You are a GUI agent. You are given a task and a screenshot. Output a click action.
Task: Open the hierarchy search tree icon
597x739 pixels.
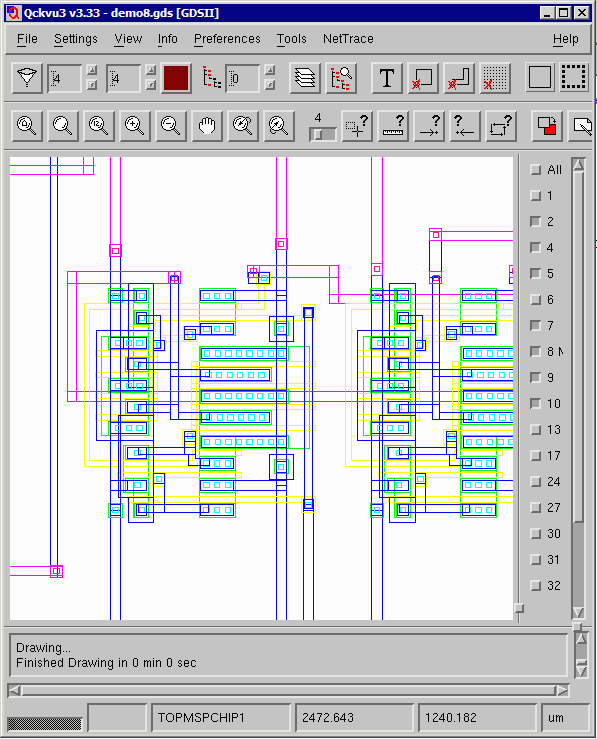pos(341,78)
